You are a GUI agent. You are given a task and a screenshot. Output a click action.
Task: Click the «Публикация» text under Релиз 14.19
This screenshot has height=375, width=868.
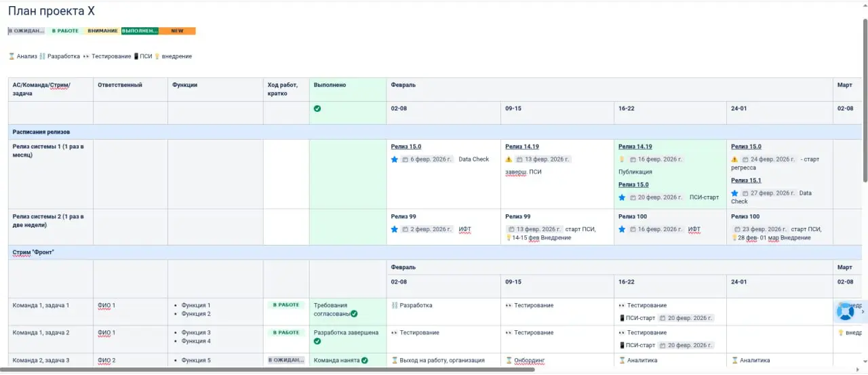[x=635, y=172]
